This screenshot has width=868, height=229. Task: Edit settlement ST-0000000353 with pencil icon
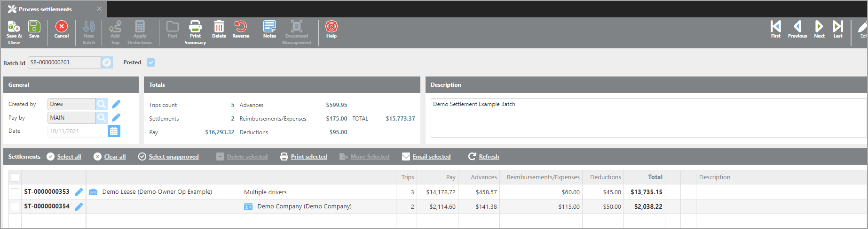79,192
